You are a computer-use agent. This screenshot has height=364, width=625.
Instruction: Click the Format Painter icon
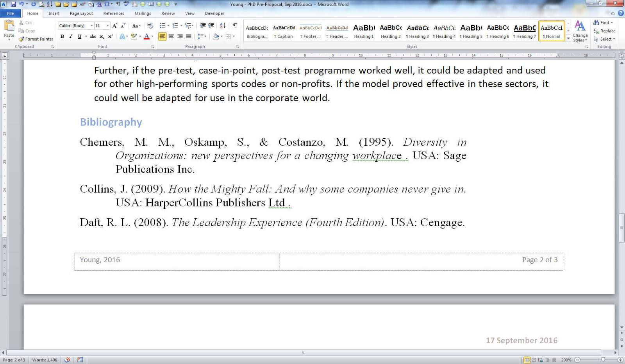click(x=22, y=39)
